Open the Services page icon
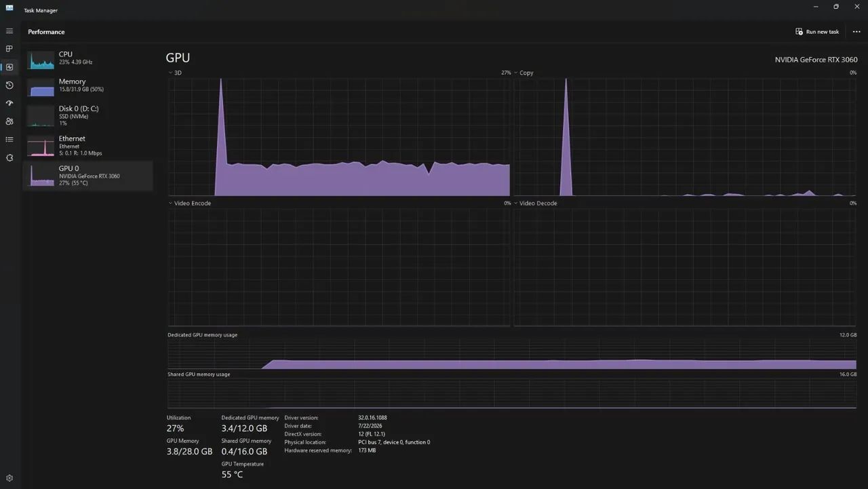Screen dimensions: 868x489 (9, 157)
